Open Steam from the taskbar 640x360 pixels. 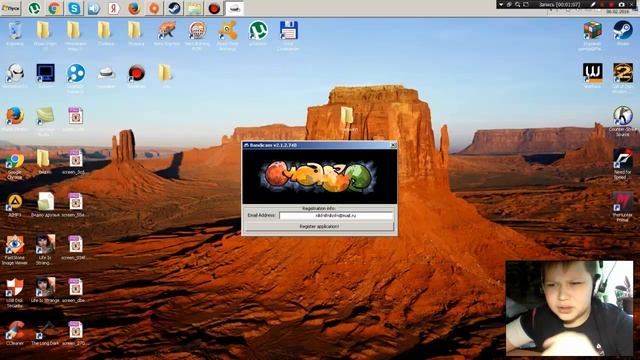(174, 8)
